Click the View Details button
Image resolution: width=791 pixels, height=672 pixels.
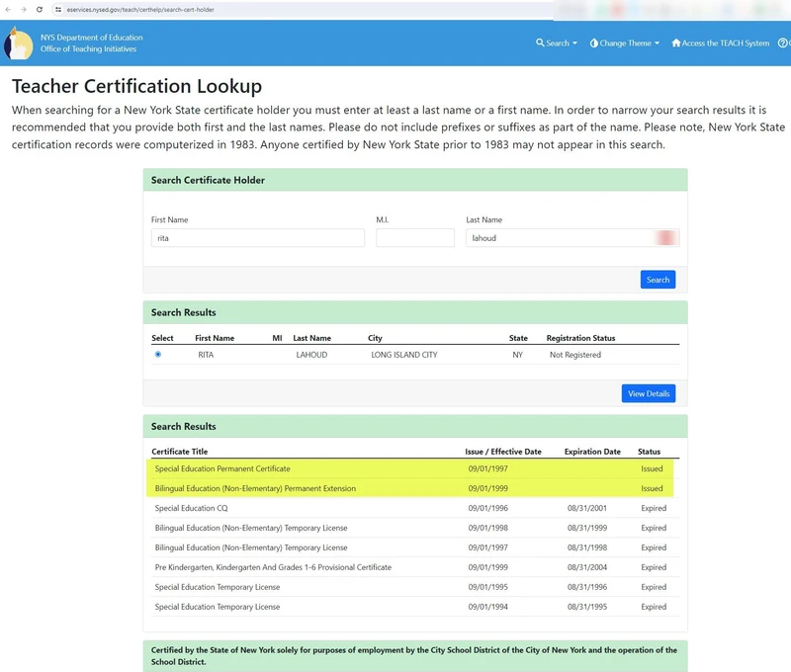(x=649, y=393)
